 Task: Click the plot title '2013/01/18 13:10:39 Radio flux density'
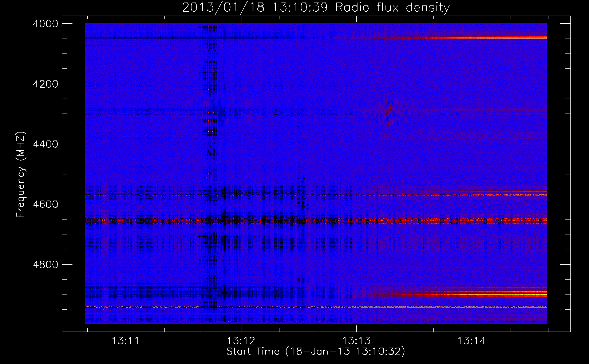click(x=316, y=7)
